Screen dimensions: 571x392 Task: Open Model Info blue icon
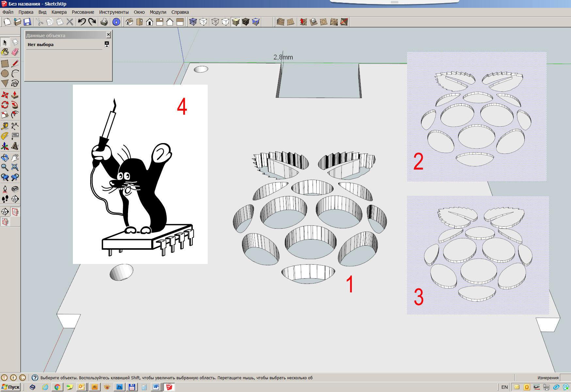coord(116,22)
